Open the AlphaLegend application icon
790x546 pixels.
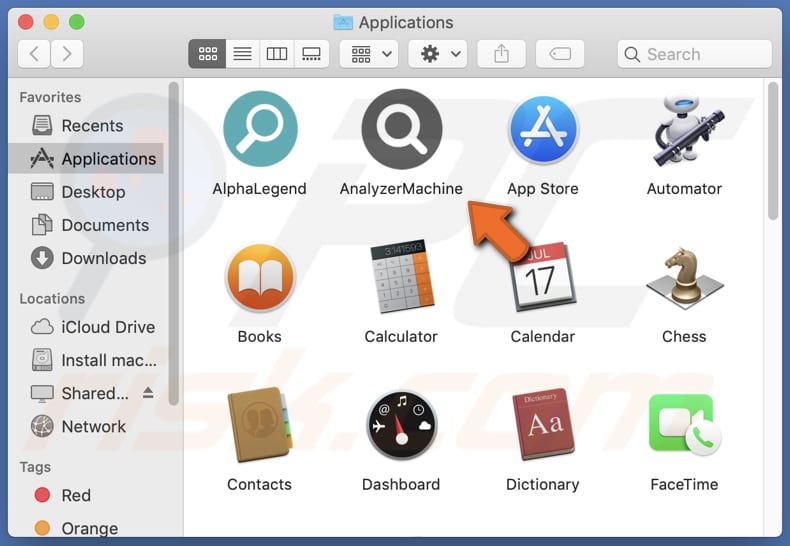260,128
